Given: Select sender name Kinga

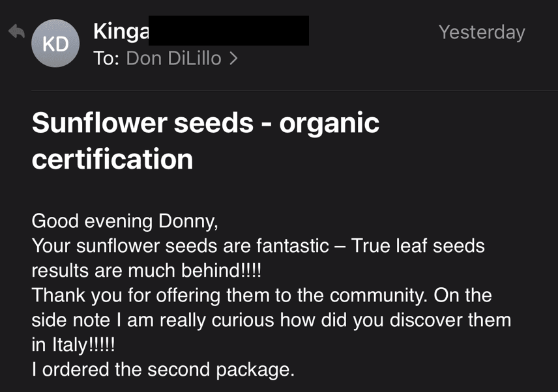Looking at the screenshot, I should [121, 31].
